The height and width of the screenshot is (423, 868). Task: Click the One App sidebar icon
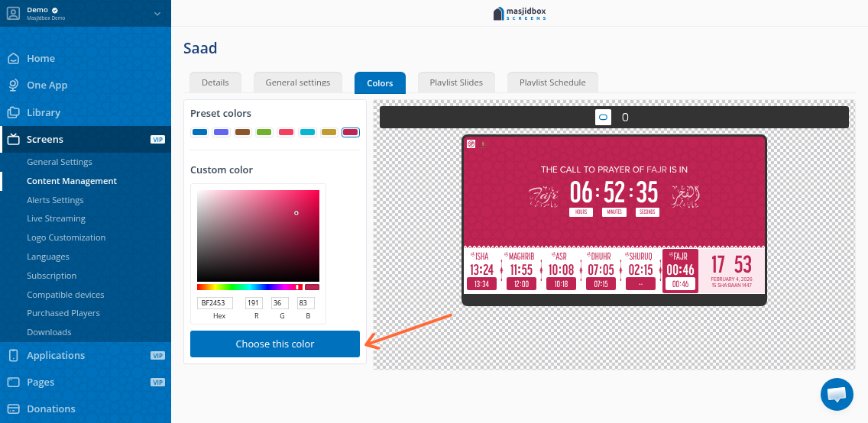click(13, 86)
